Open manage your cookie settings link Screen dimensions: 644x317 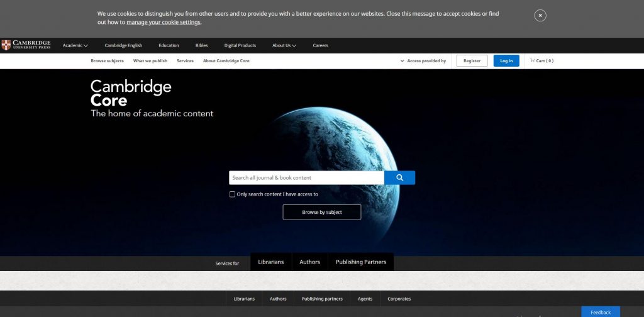click(164, 23)
